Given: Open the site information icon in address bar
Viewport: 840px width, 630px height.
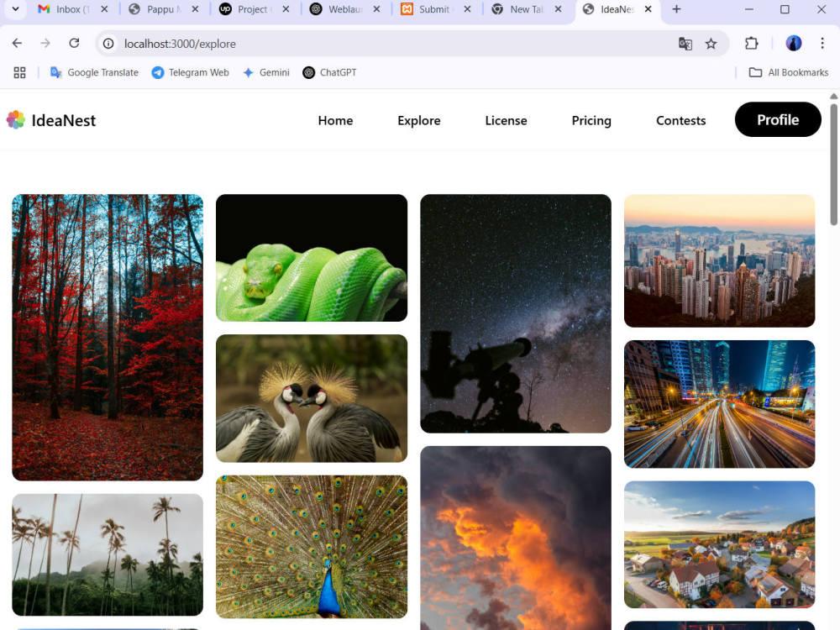Looking at the screenshot, I should coord(108,44).
